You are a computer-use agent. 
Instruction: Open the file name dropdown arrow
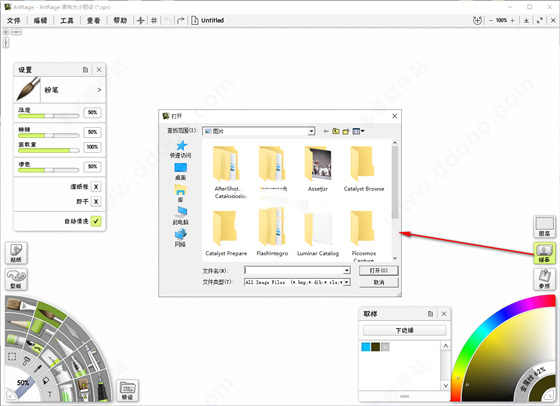click(346, 271)
